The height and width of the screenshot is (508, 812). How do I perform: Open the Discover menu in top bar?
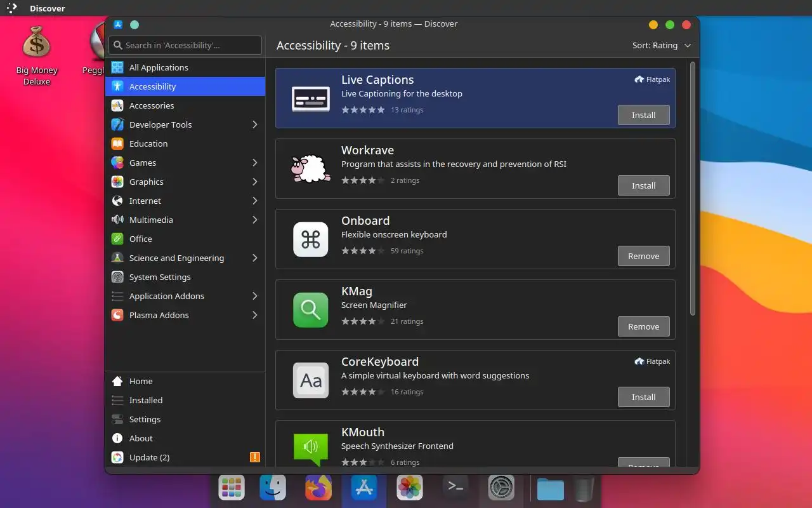pos(47,8)
